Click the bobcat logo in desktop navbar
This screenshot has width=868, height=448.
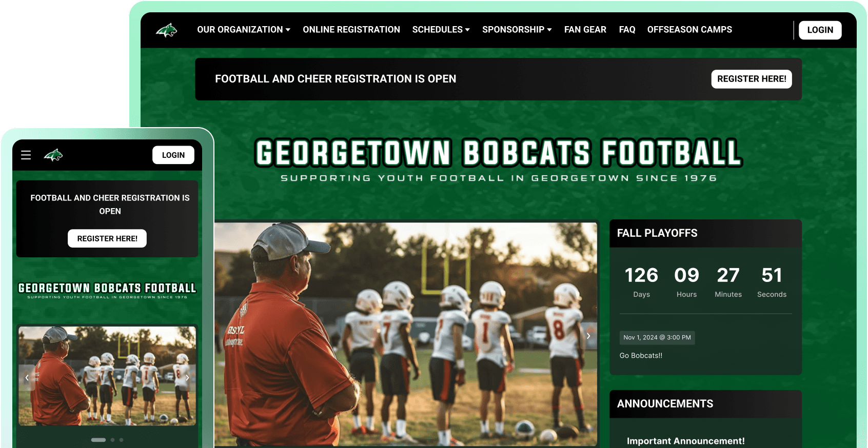[x=167, y=30]
